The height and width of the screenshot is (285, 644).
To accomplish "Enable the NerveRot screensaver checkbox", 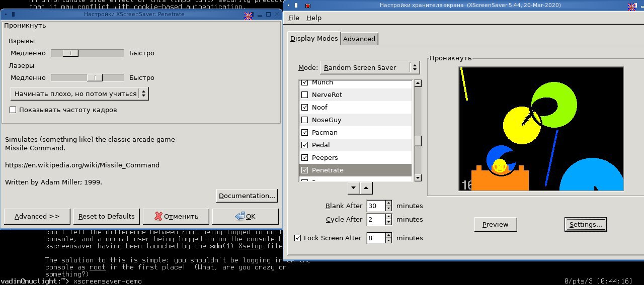I will 304,94.
